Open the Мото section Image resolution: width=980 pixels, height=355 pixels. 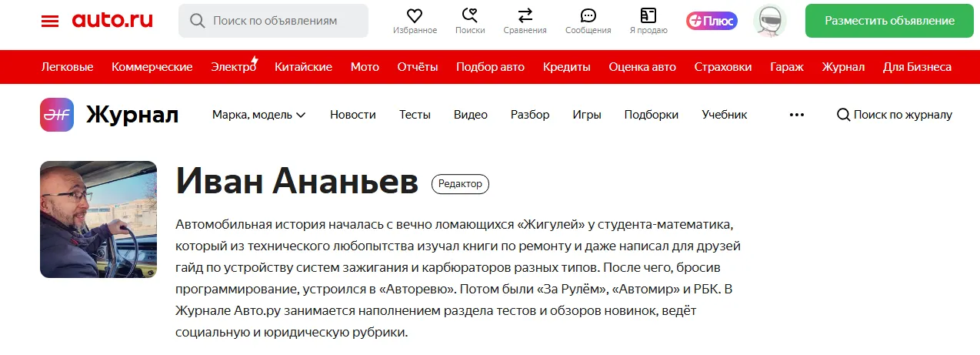point(365,67)
